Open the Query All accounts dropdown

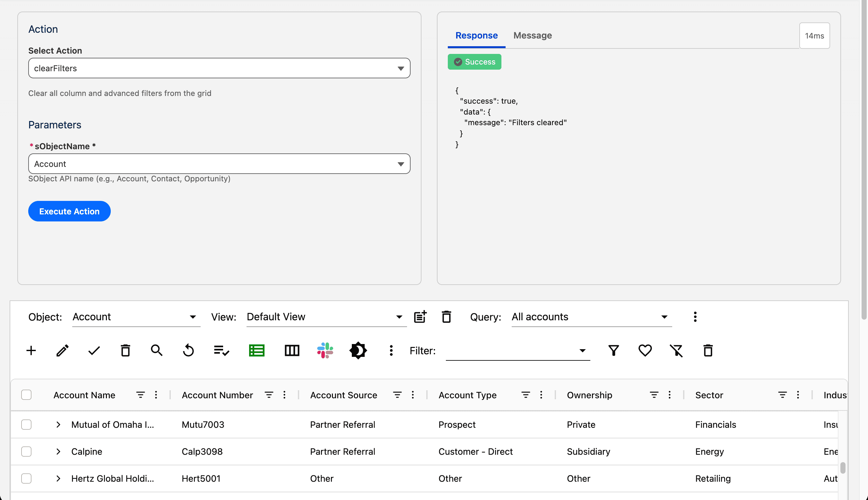click(591, 317)
